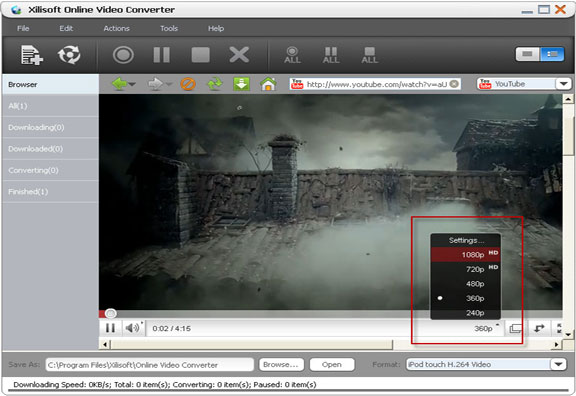The width and height of the screenshot is (576, 396).
Task: Click the popout player icon
Action: (x=516, y=328)
